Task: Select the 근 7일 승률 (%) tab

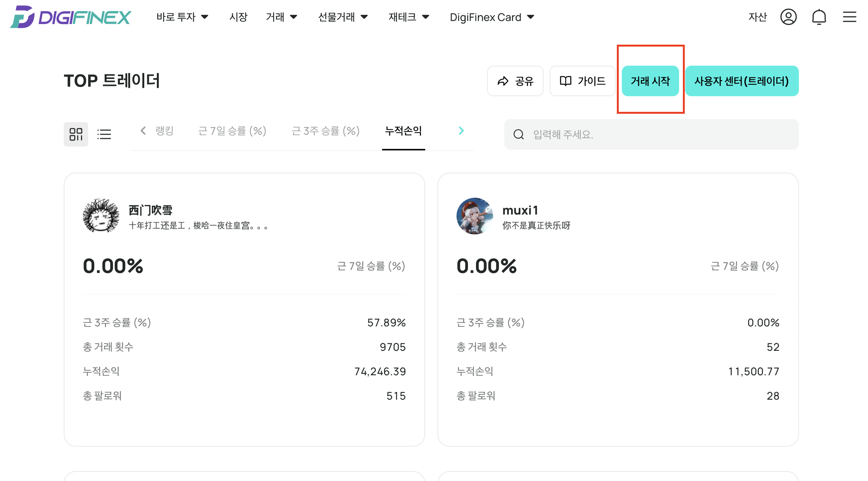Action: coord(232,131)
